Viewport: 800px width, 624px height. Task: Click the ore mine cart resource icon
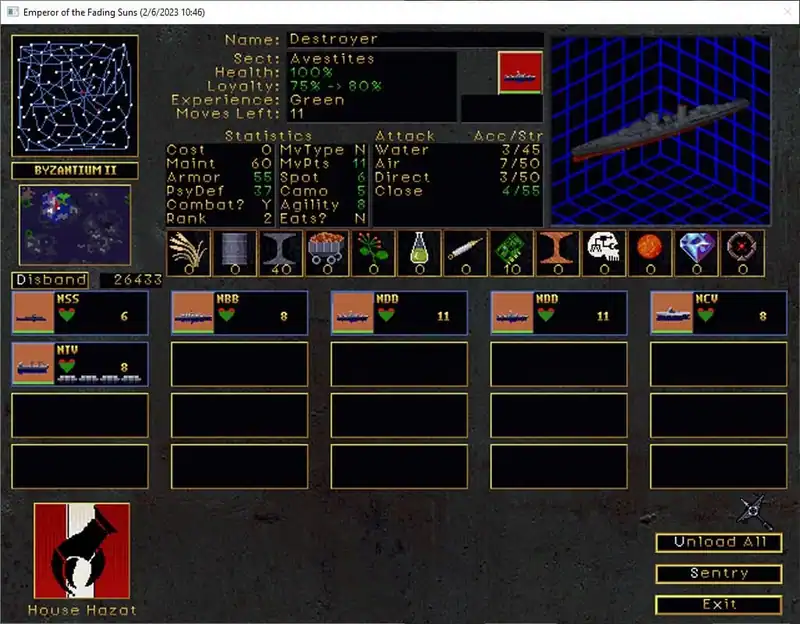pos(327,253)
